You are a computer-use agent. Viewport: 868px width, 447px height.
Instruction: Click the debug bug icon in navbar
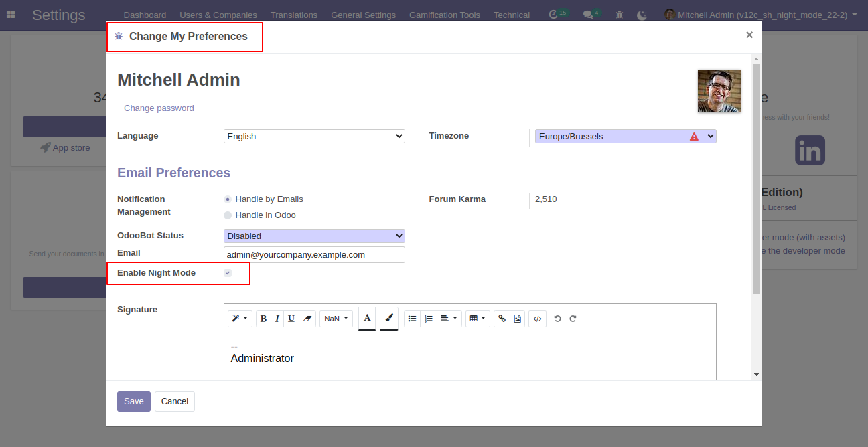click(619, 15)
